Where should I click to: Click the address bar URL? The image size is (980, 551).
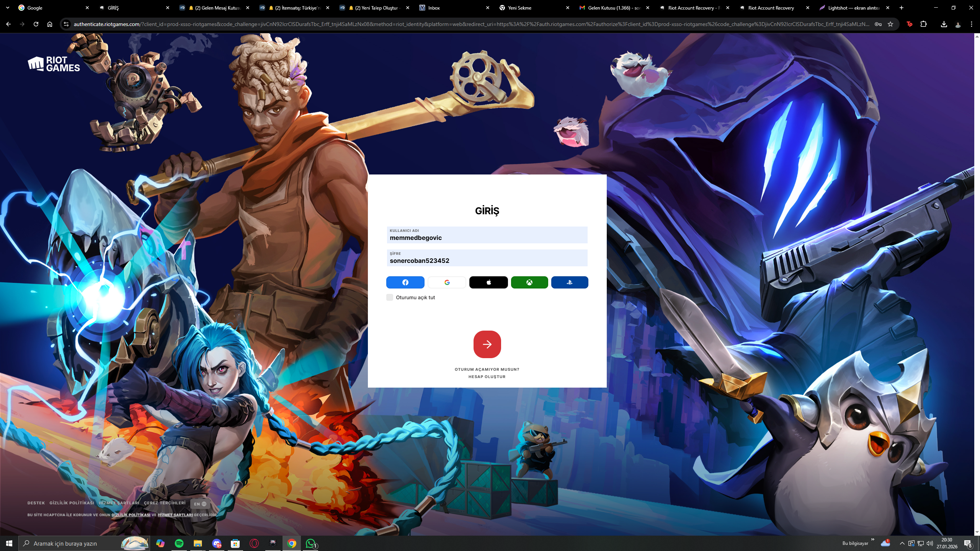471,24
